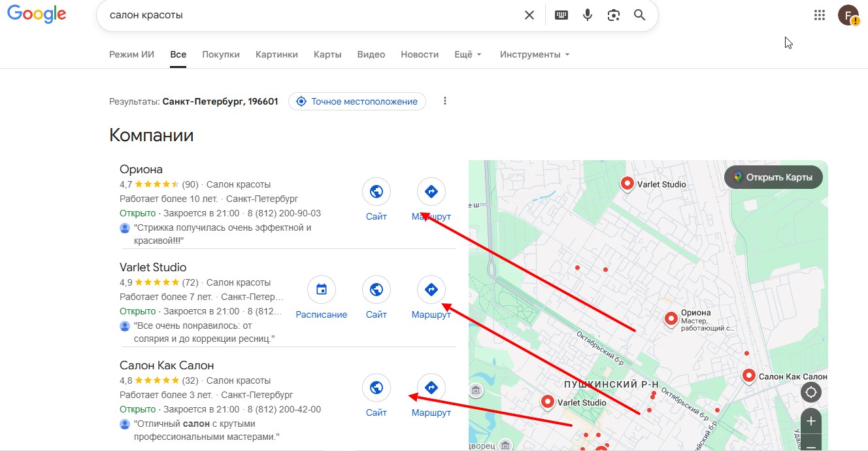Switch to the Режим ИИ tab

tap(131, 54)
